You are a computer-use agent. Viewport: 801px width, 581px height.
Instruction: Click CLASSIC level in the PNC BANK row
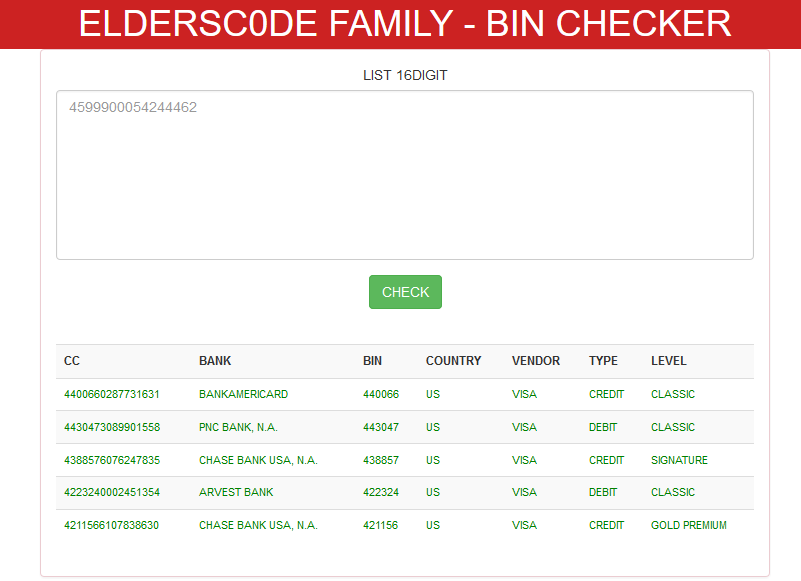673,427
